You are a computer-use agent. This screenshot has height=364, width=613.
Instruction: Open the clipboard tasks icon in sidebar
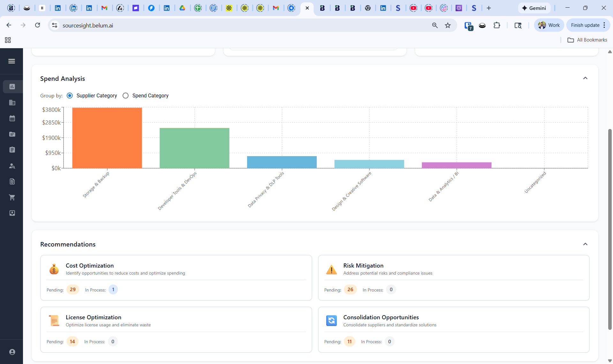pos(12,149)
